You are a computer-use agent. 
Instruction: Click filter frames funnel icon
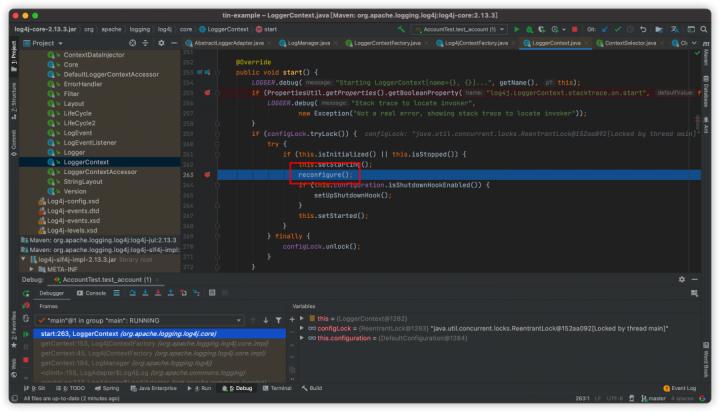pyautogui.click(x=278, y=320)
